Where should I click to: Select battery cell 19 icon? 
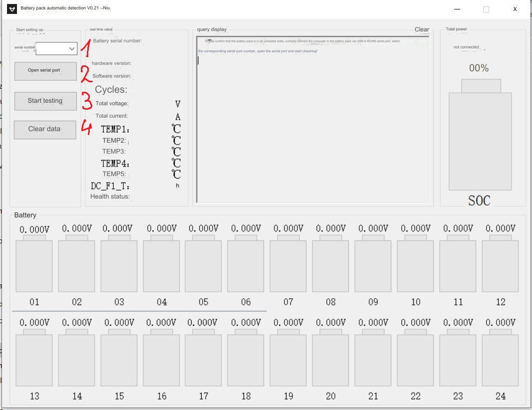click(288, 359)
